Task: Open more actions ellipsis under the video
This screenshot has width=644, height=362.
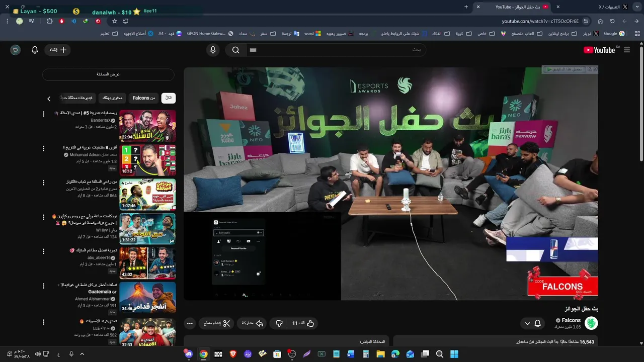Action: click(x=190, y=323)
